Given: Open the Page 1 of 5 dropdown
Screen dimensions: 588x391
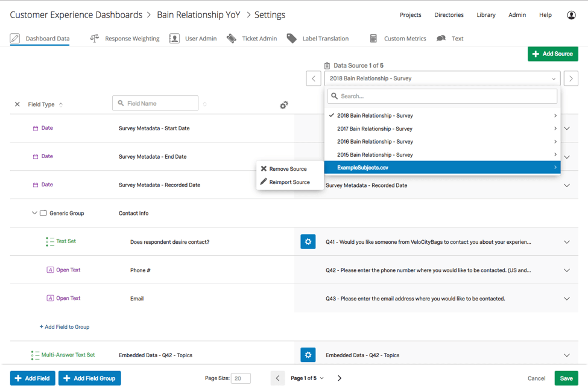Looking at the screenshot, I should 307,378.
